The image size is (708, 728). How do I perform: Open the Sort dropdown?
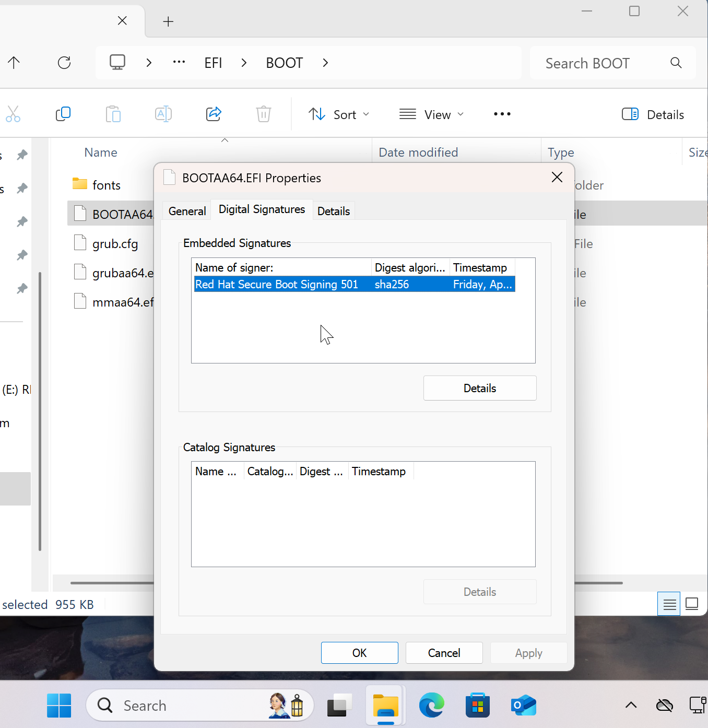pyautogui.click(x=339, y=114)
